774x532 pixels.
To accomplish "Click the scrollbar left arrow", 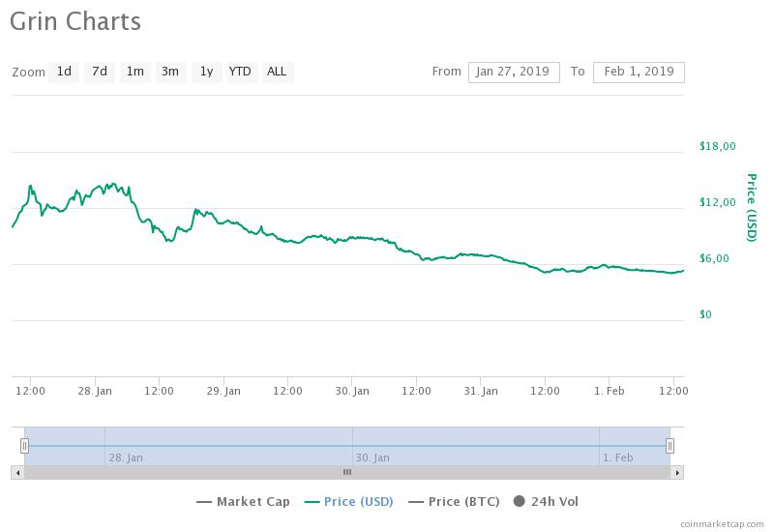I will (x=16, y=472).
